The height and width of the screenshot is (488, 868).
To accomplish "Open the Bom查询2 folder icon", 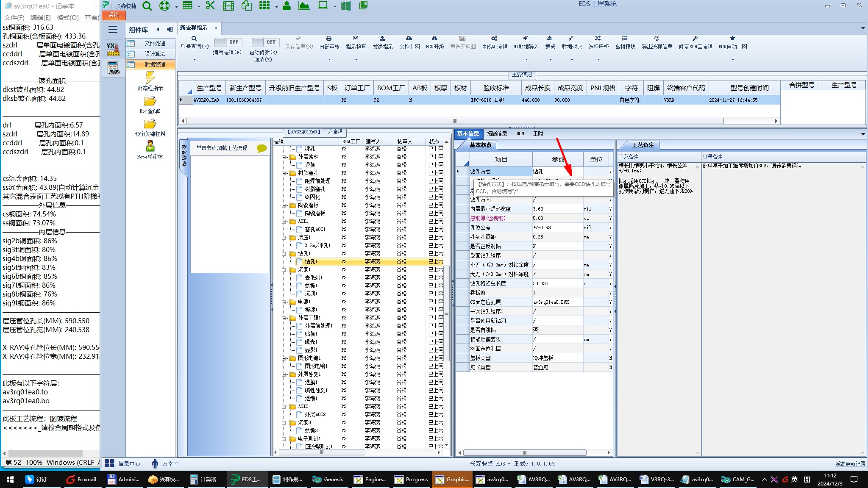I will coord(150,101).
